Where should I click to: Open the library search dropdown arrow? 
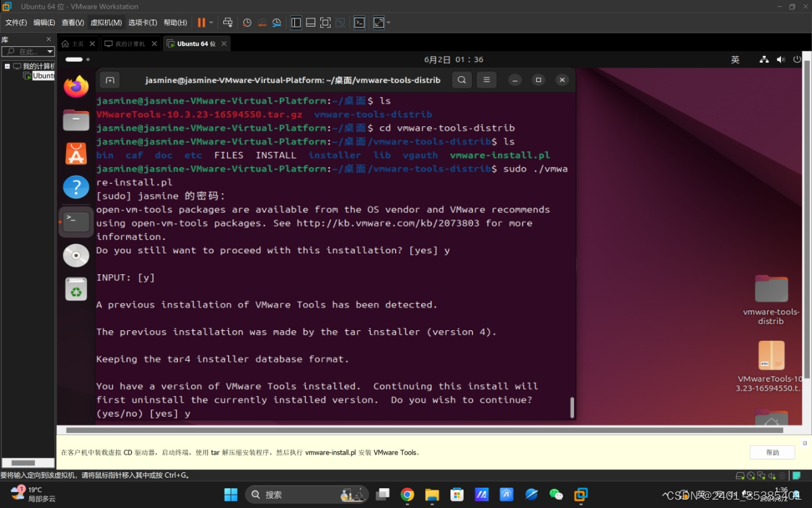[x=50, y=51]
